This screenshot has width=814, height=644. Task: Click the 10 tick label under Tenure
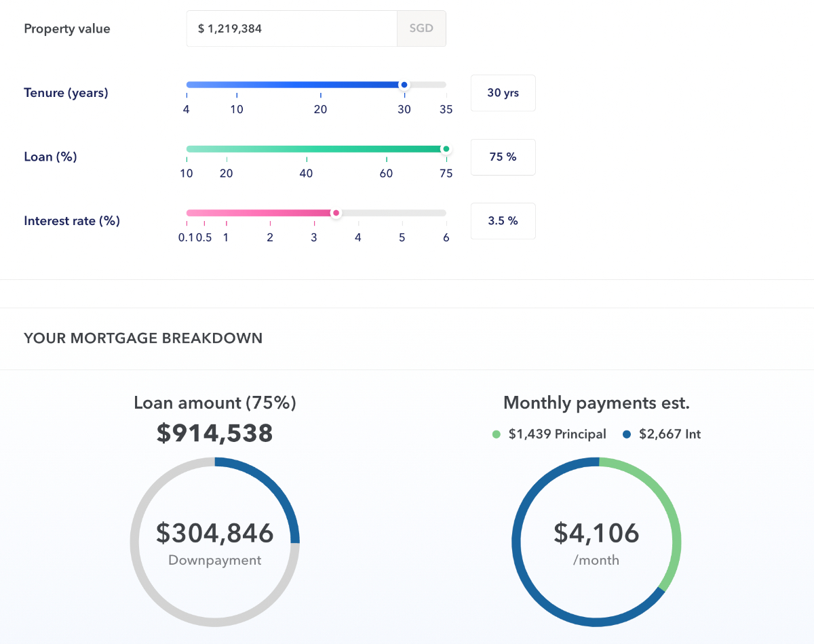237,109
